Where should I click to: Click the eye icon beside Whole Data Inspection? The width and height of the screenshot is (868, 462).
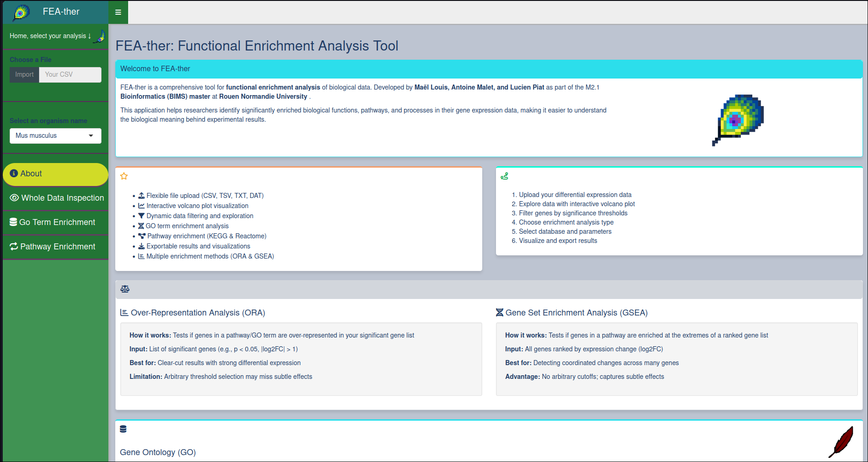[14, 198]
